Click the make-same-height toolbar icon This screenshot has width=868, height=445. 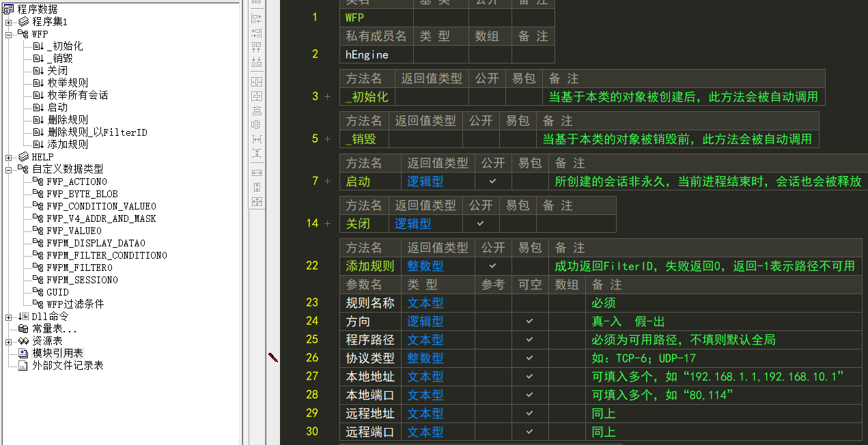pyautogui.click(x=257, y=187)
